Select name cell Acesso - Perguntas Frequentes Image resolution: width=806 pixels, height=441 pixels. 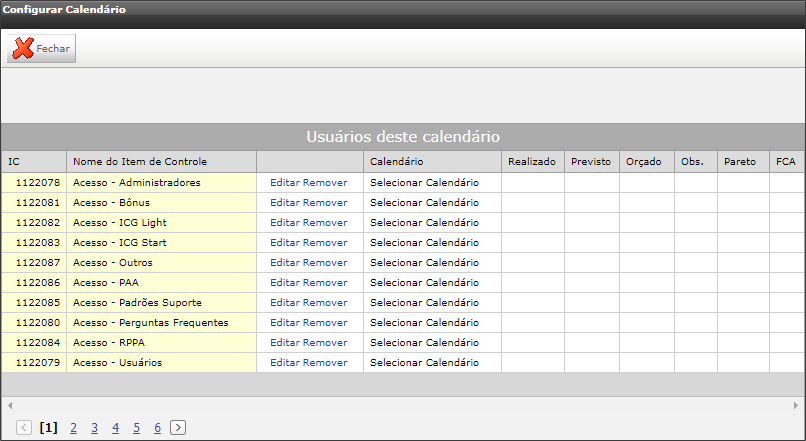click(x=161, y=323)
